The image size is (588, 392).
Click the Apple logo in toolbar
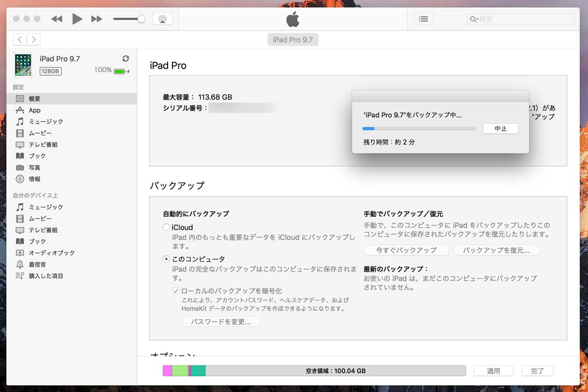pos(293,19)
